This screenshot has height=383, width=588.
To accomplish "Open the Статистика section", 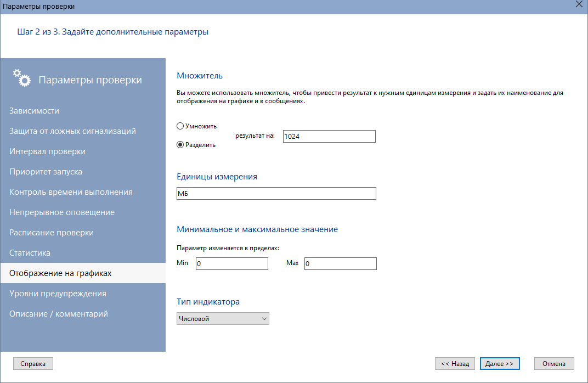I will [83, 252].
